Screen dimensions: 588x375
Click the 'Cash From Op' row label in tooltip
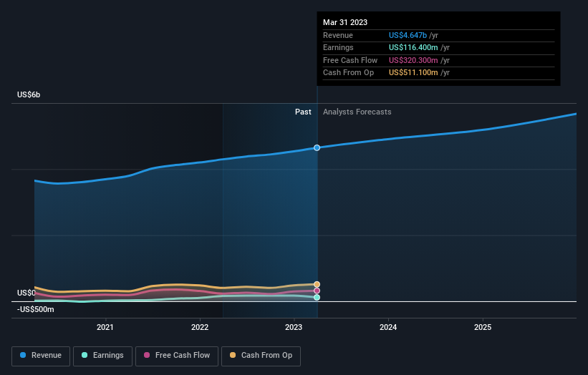click(x=348, y=73)
